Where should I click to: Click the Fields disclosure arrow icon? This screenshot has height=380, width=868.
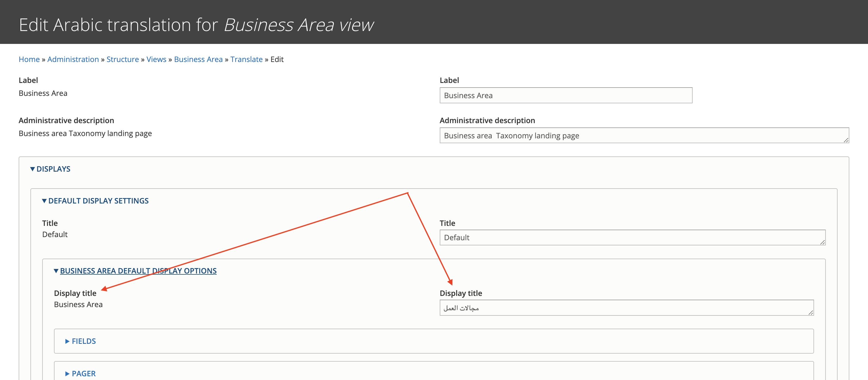(x=67, y=341)
